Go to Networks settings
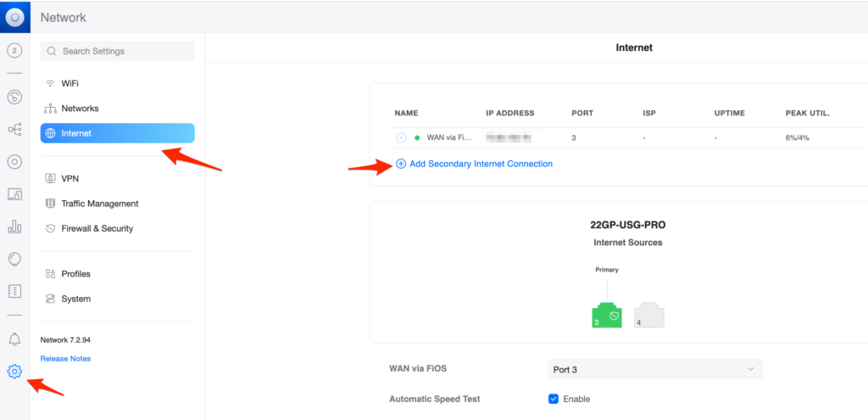The image size is (868, 420). tap(80, 109)
